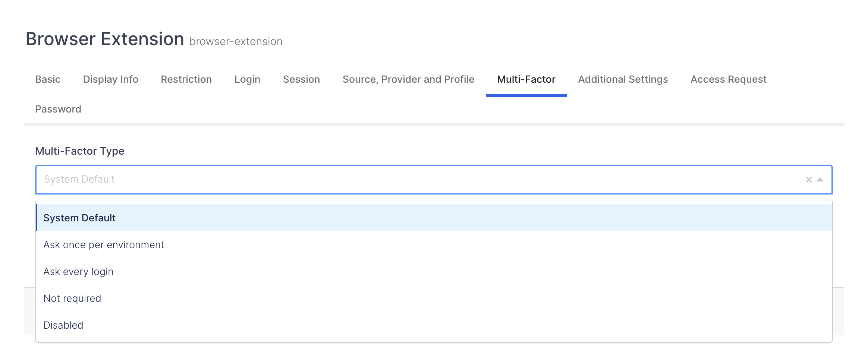Go to the Restriction tab
868x354 pixels.
[186, 79]
